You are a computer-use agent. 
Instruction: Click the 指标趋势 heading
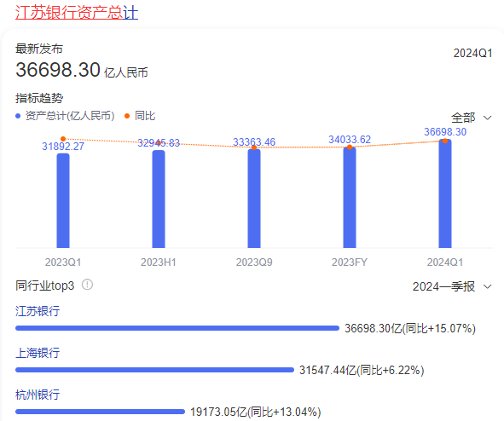pyautogui.click(x=39, y=98)
